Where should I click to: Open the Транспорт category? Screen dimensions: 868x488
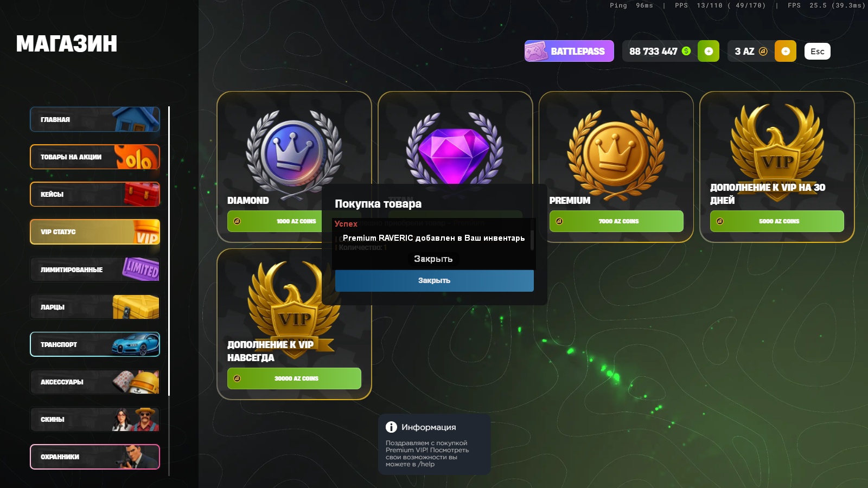(x=95, y=344)
